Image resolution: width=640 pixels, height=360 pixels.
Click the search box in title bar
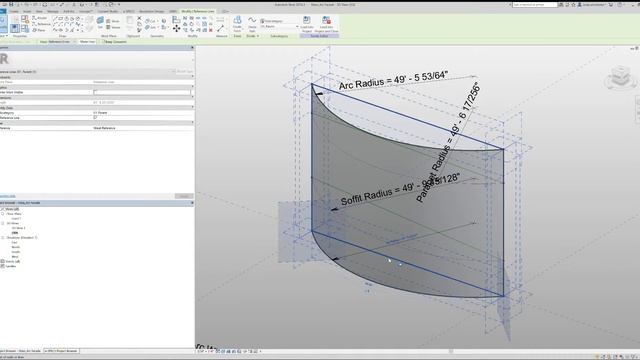click(x=535, y=4)
